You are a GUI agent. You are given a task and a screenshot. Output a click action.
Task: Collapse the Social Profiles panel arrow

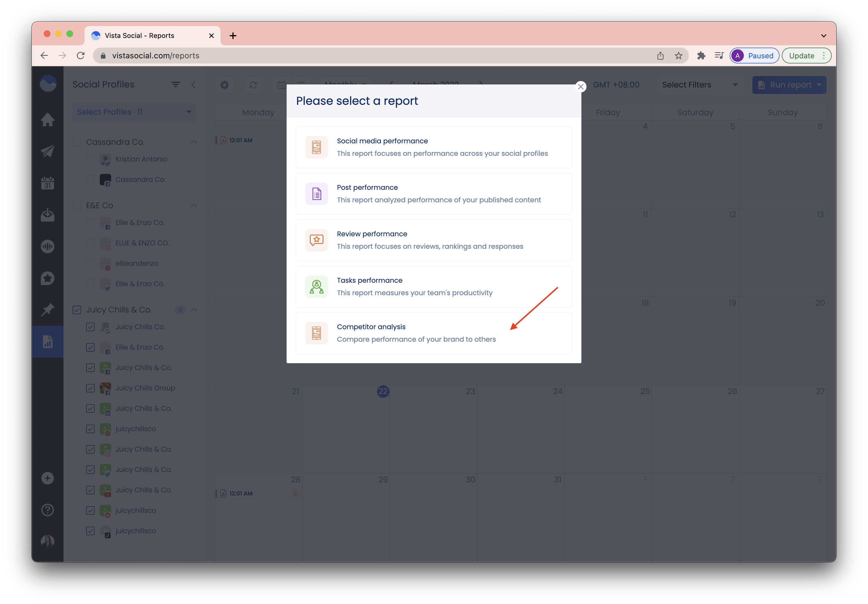[x=194, y=85]
